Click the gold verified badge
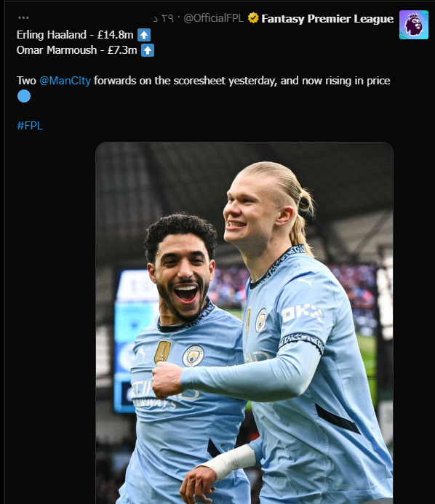This screenshot has width=435, height=504. tap(253, 18)
